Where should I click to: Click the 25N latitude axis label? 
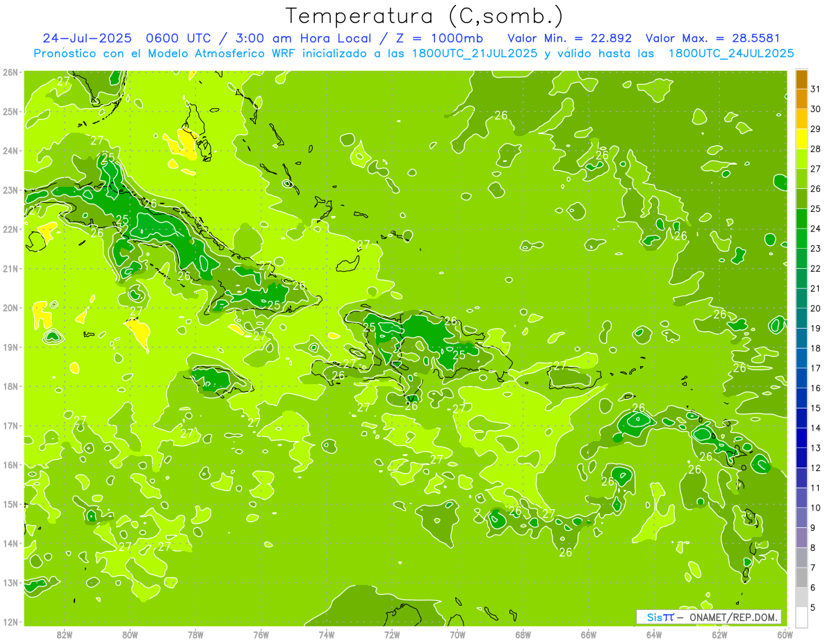point(10,111)
